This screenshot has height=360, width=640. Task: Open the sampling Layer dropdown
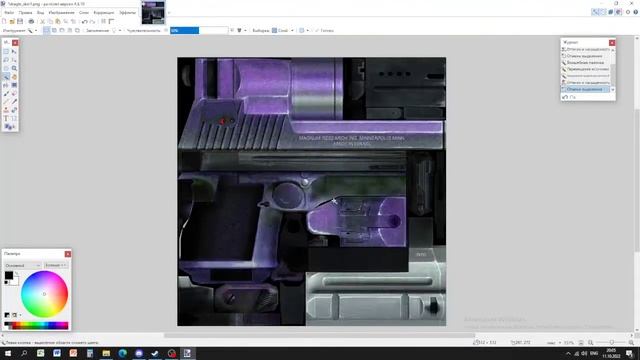(x=283, y=30)
